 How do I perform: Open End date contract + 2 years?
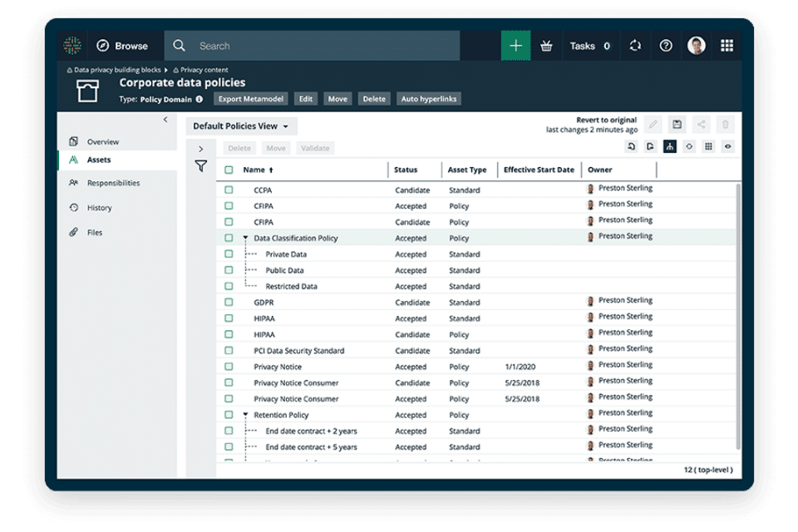pos(311,431)
